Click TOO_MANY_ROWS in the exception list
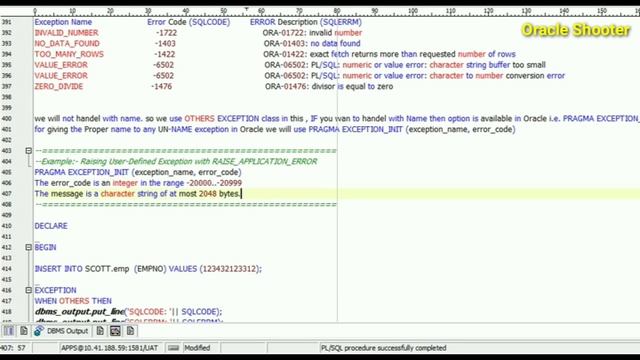 (69, 54)
